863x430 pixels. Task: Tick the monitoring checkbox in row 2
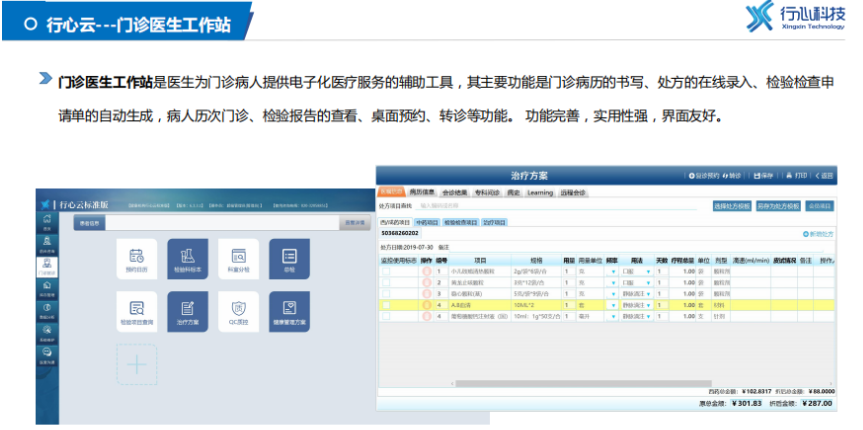386,282
